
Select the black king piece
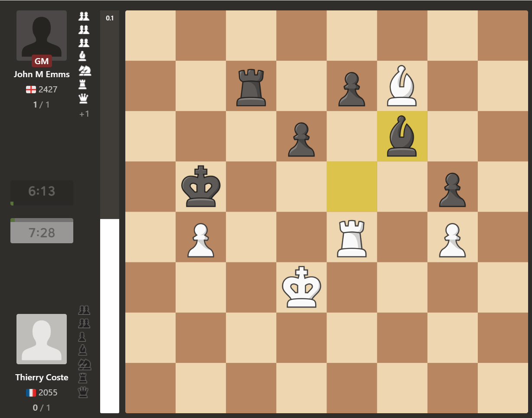(x=201, y=186)
